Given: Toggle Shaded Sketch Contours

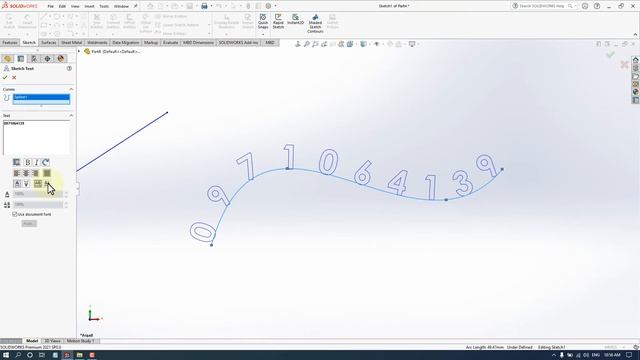Looking at the screenshot, I should coord(315,24).
